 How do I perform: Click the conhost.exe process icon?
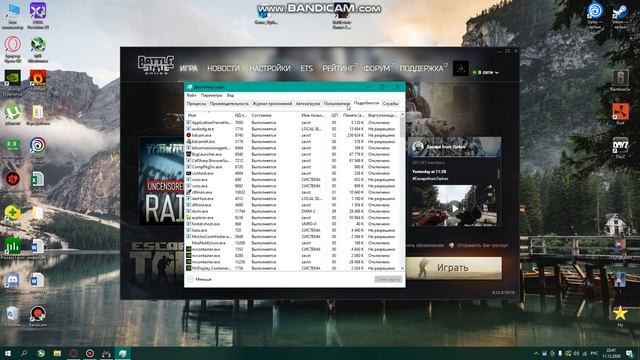(189, 173)
